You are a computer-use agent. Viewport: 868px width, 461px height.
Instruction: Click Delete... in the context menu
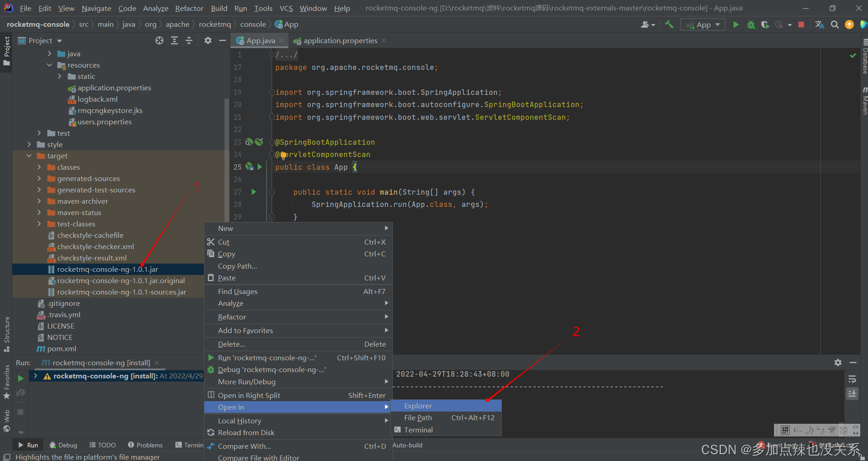coord(298,344)
